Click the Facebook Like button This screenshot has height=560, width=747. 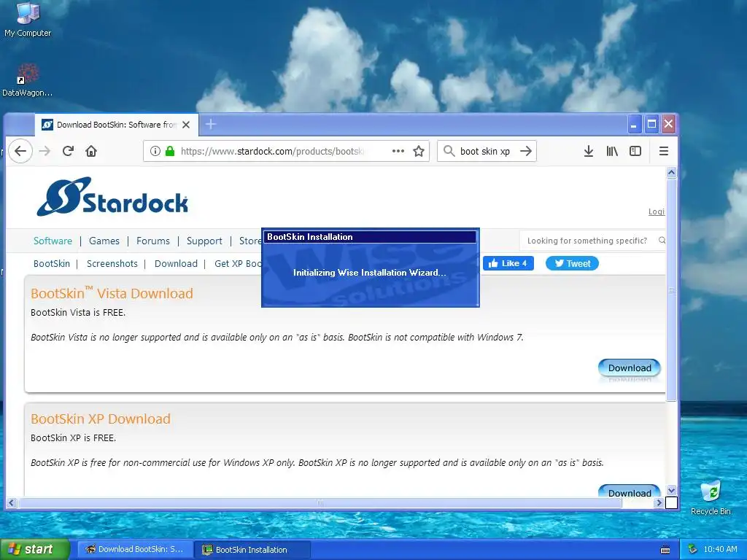click(508, 263)
